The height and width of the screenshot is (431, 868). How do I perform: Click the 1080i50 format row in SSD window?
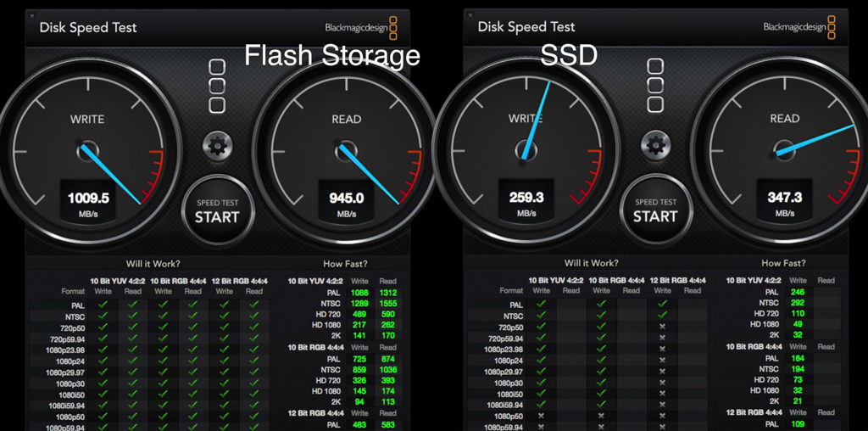point(588,395)
